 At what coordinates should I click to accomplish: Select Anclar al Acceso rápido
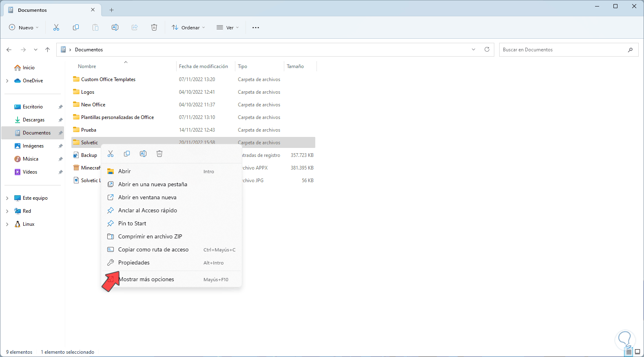pyautogui.click(x=171, y=211)
